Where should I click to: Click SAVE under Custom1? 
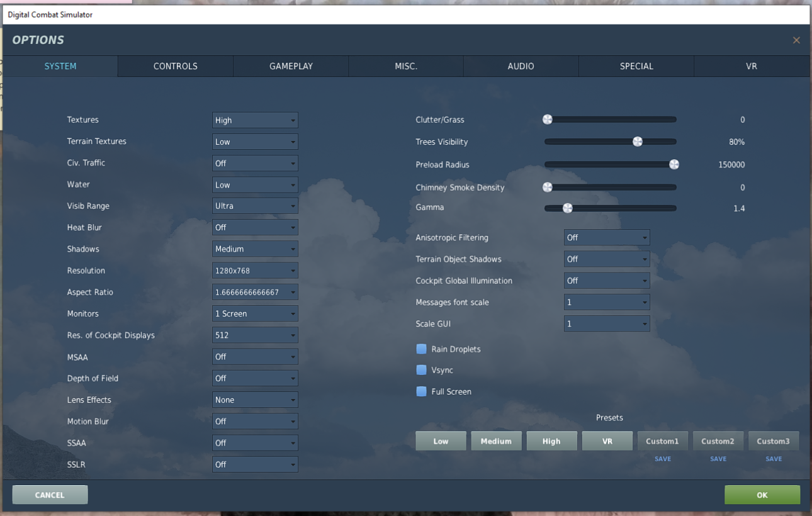(x=663, y=459)
